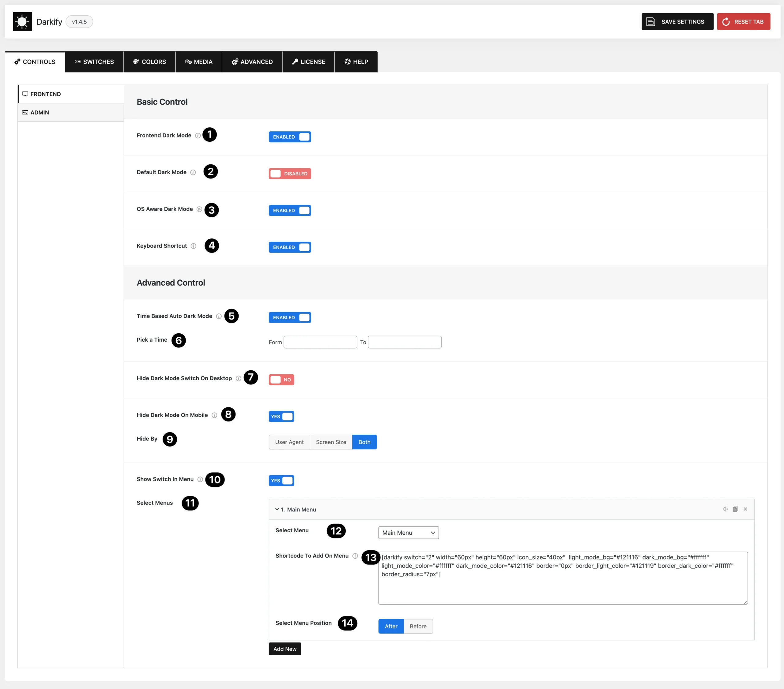Click the Advanced Control heading
This screenshot has height=689, width=784.
click(x=171, y=283)
